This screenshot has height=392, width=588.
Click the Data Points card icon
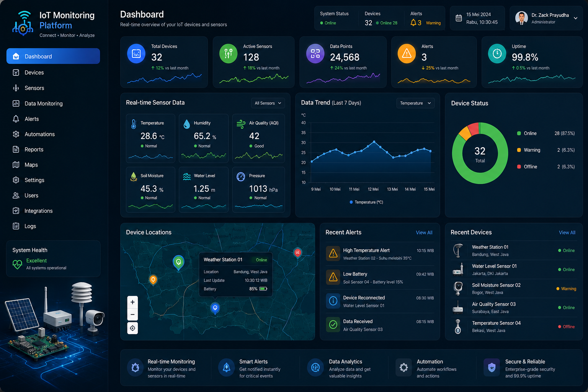(315, 54)
